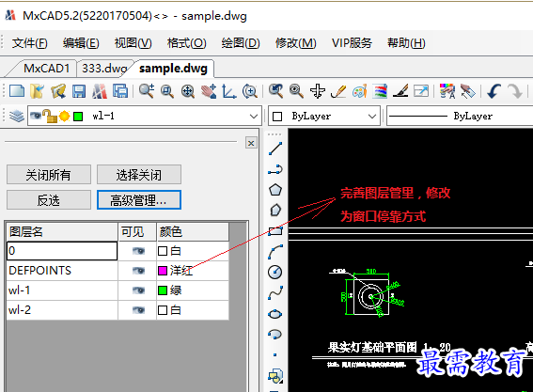This screenshot has height=392, width=533.
Task: Toggle visibility eye for DEFPOINTS layer
Action: 138,271
